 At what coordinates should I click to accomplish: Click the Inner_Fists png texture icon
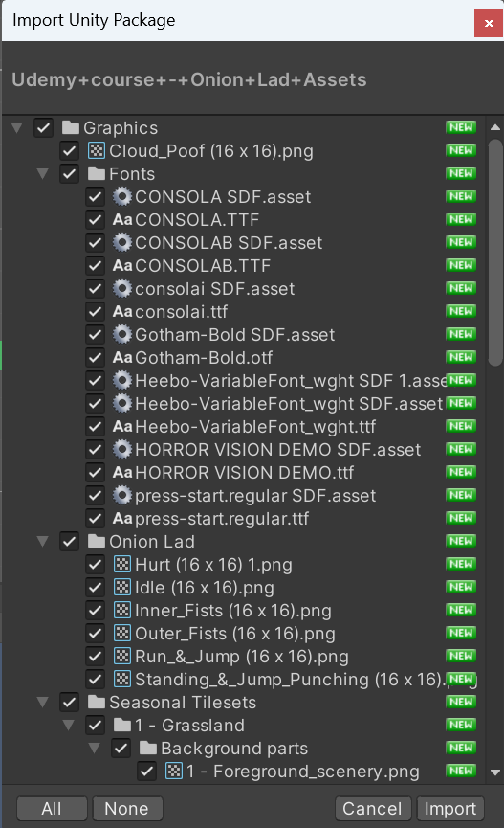(122, 611)
